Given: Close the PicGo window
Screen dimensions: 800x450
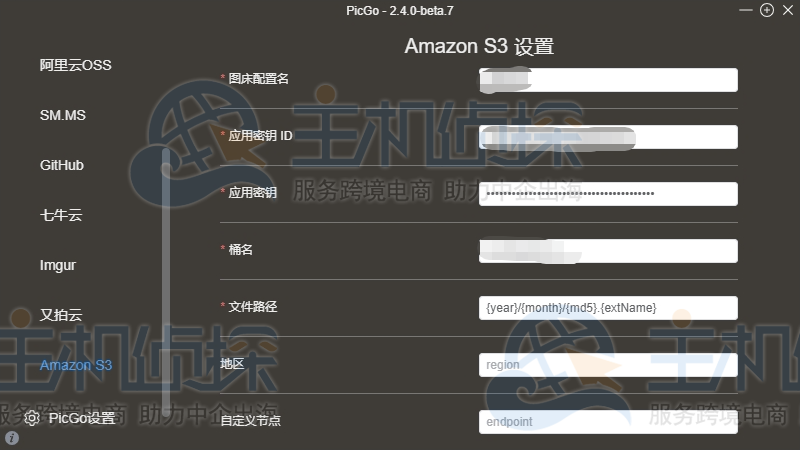Looking at the screenshot, I should [788, 10].
